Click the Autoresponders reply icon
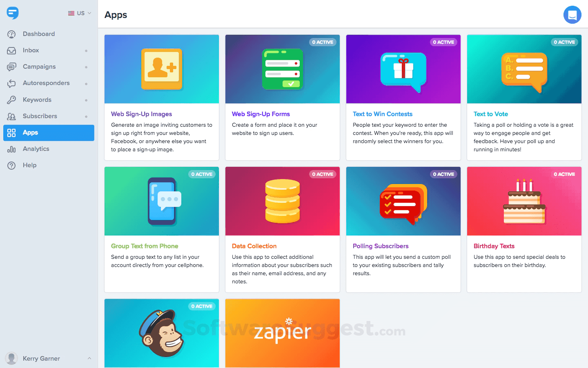 click(x=11, y=83)
